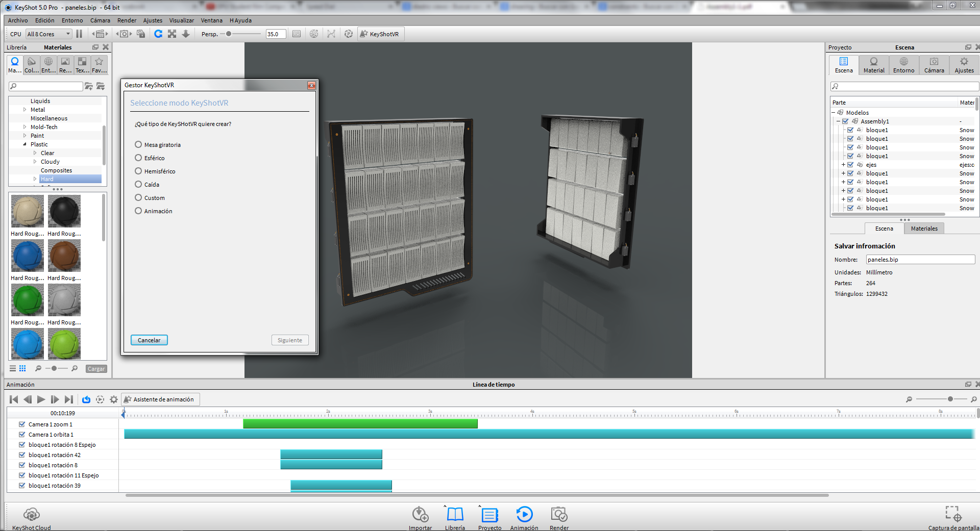Select the Animación radio option

click(x=138, y=211)
